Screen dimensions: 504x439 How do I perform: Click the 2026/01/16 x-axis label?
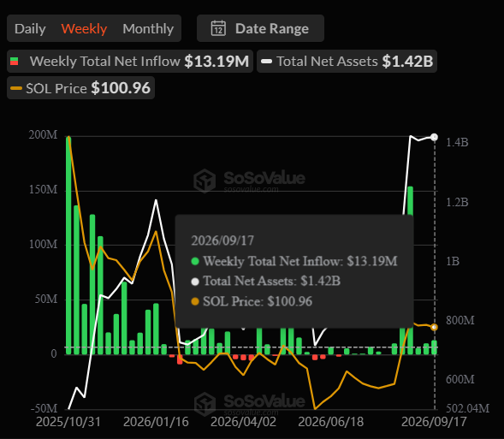pyautogui.click(x=156, y=422)
